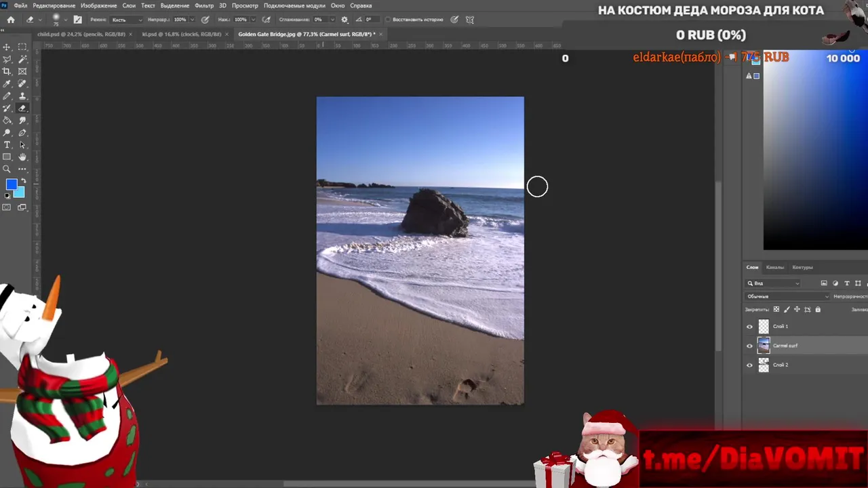
Task: Open smoothing options gear
Action: (344, 20)
